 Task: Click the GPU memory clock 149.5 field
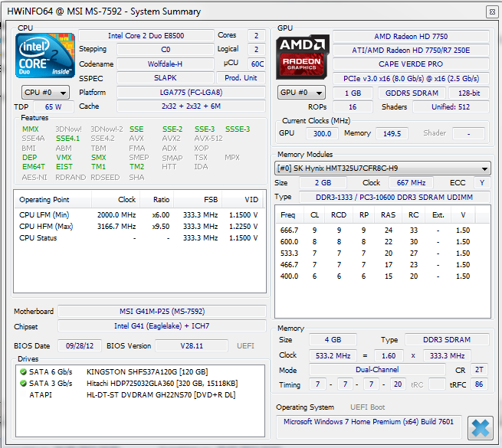click(392, 133)
